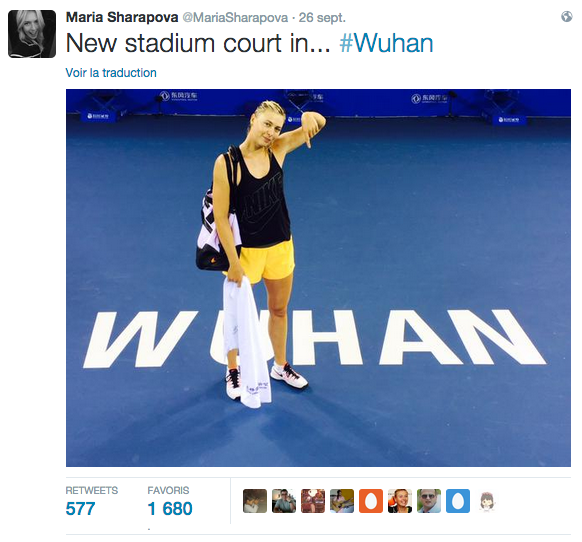Open the #Wuhan hashtag
Viewport: 582px width, 542px height.
tap(386, 43)
